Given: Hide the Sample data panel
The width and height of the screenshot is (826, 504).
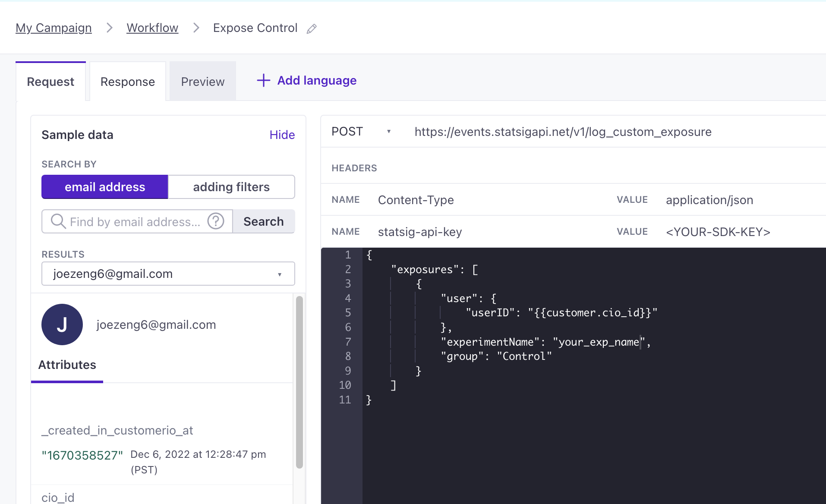Looking at the screenshot, I should click(282, 135).
